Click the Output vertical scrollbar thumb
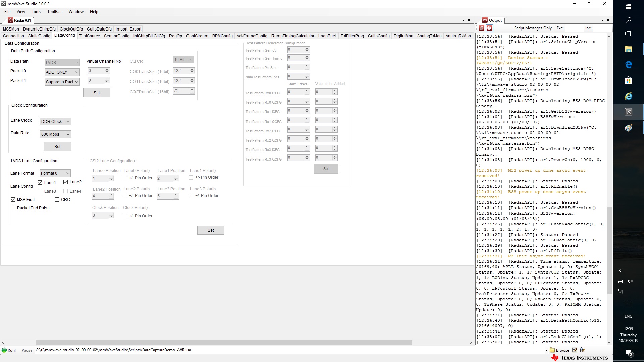The width and height of the screenshot is (644, 362). coord(609,251)
